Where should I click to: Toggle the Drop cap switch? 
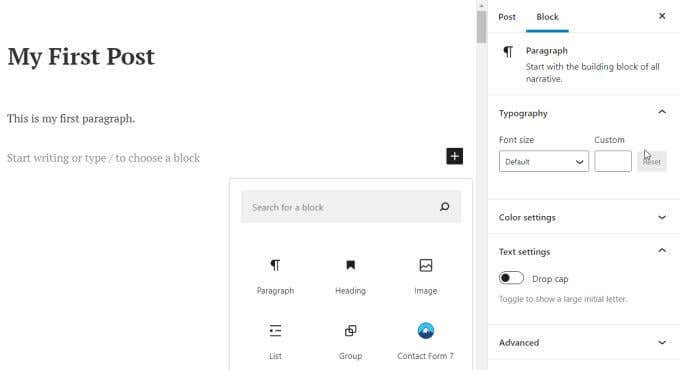511,278
